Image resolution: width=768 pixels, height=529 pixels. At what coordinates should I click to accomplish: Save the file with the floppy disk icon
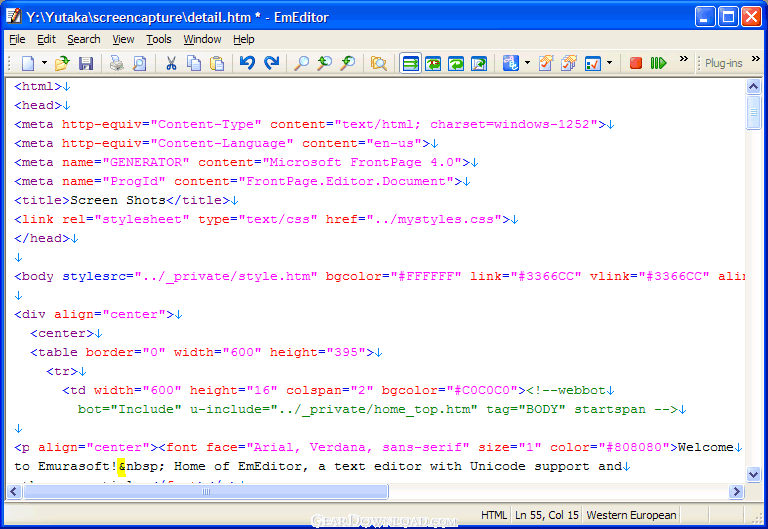pyautogui.click(x=86, y=63)
